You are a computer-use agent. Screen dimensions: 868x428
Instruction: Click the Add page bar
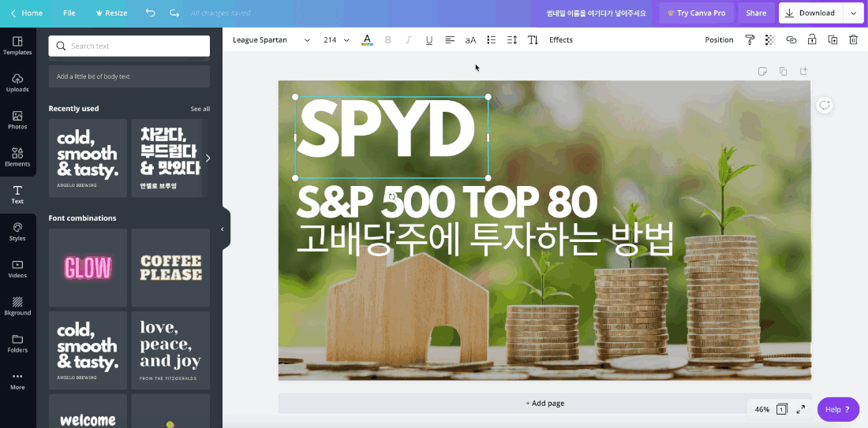pyautogui.click(x=544, y=403)
